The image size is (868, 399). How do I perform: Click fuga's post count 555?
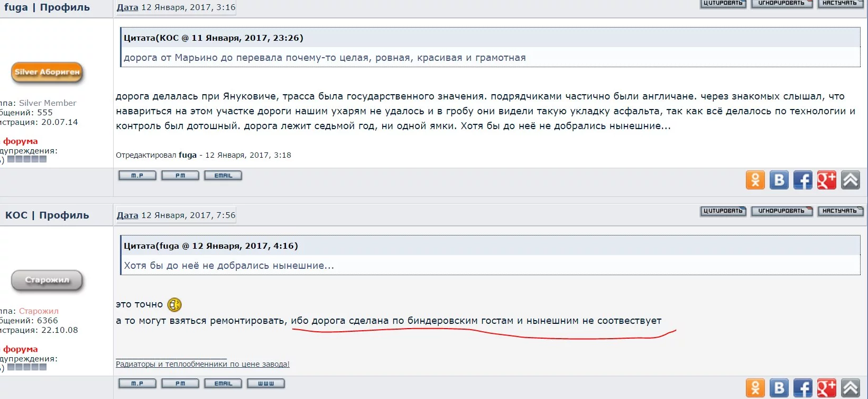pos(45,113)
